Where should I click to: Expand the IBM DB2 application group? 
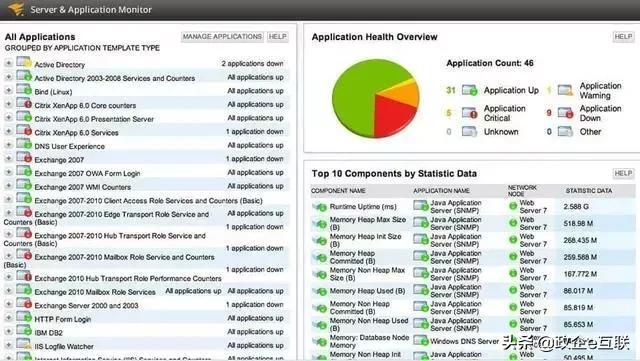click(x=8, y=331)
